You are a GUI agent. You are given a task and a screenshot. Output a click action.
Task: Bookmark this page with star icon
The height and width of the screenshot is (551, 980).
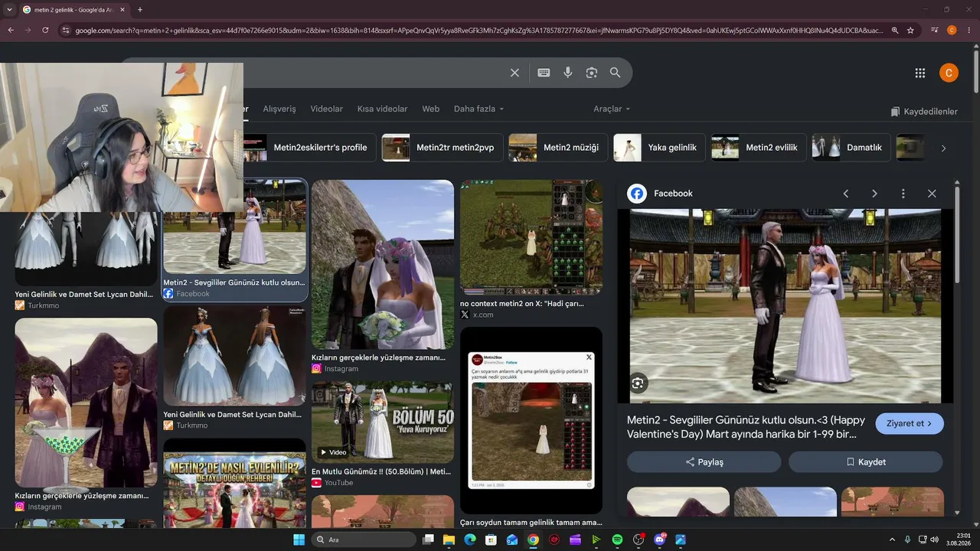910,30
